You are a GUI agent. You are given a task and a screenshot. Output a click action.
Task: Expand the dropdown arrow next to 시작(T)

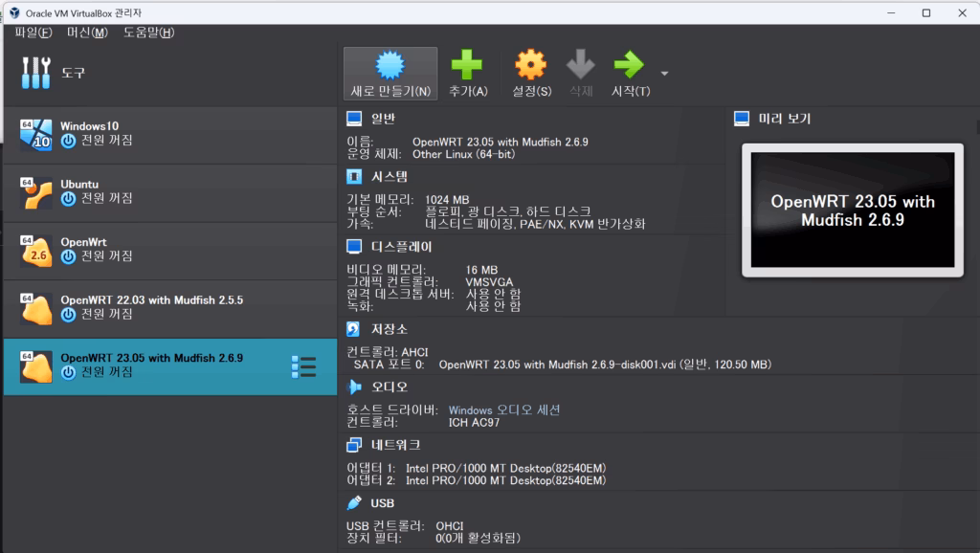(664, 74)
